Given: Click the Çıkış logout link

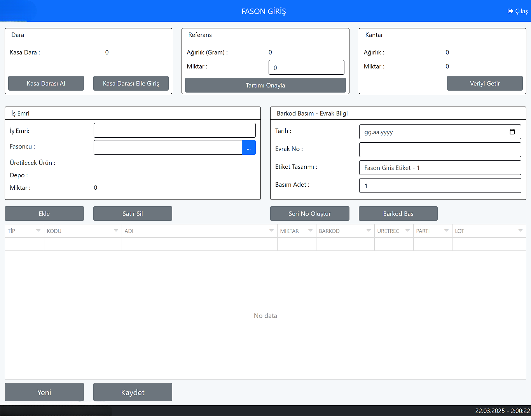Looking at the screenshot, I should point(518,11).
